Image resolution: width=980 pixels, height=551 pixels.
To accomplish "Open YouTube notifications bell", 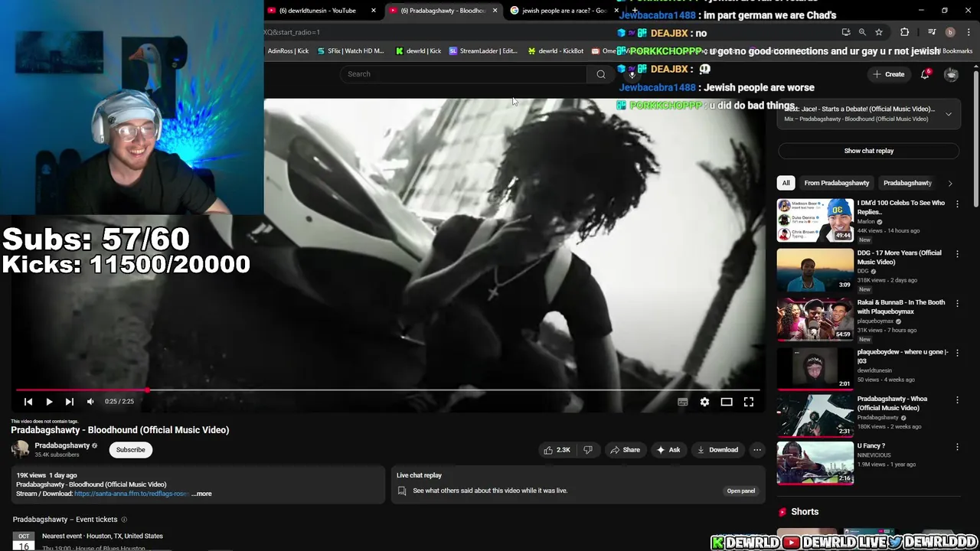I will pos(925,74).
